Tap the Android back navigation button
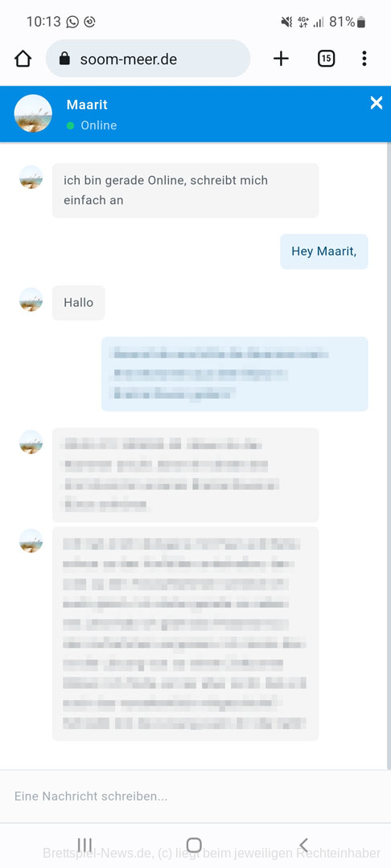The image size is (391, 868). [x=303, y=845]
